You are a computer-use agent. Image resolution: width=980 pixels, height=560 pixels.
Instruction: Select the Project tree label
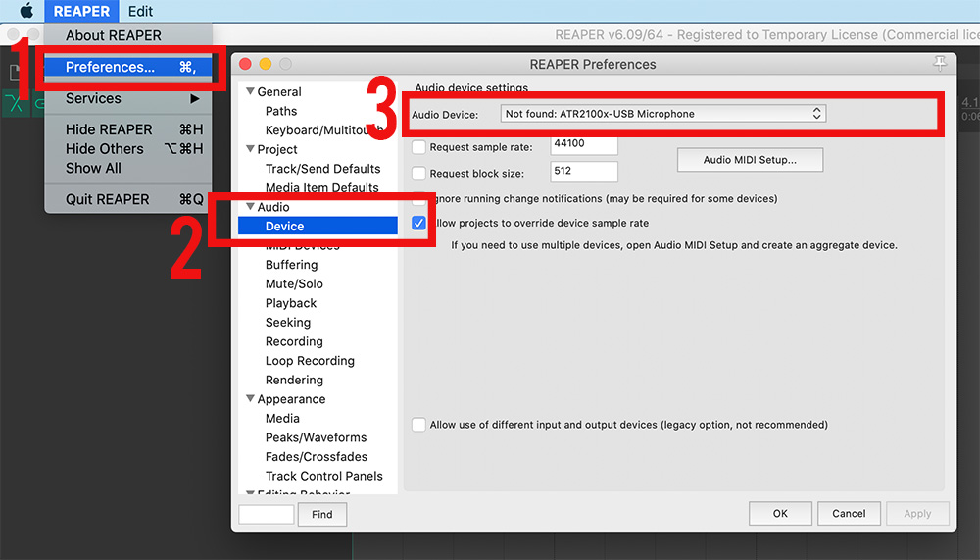click(277, 149)
